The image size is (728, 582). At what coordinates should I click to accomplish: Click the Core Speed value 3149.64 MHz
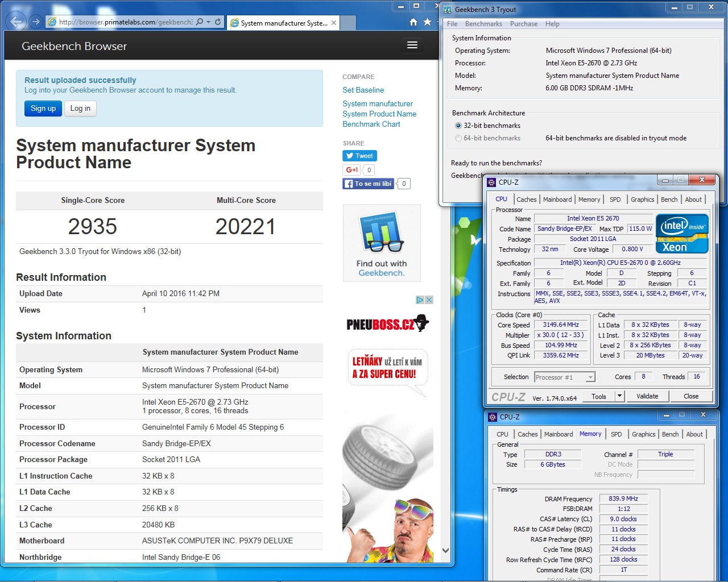click(x=561, y=325)
